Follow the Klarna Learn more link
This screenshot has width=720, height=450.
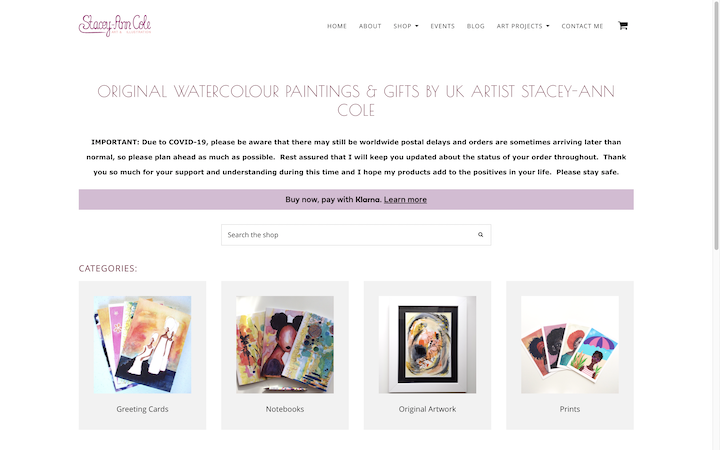(405, 199)
